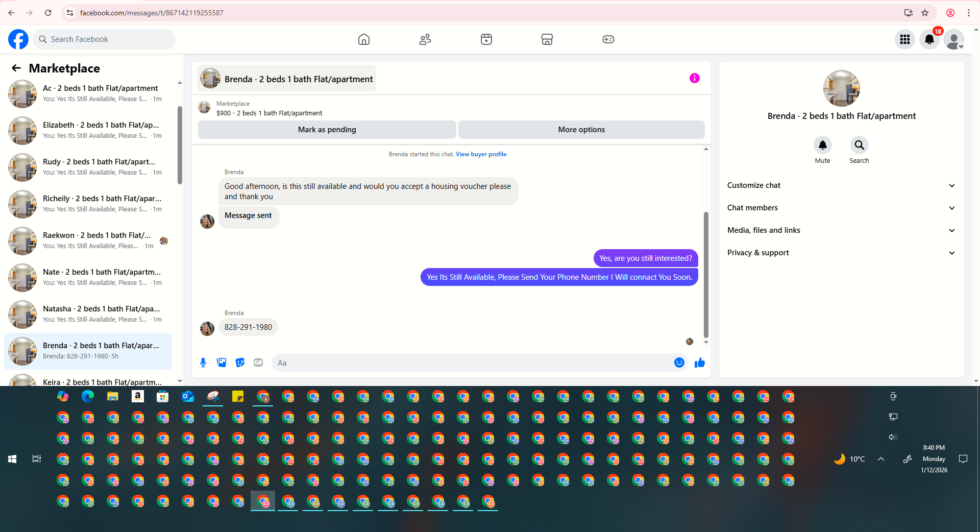Click the back arrow beside Marketplace
This screenshot has height=532, width=980.
(x=16, y=68)
